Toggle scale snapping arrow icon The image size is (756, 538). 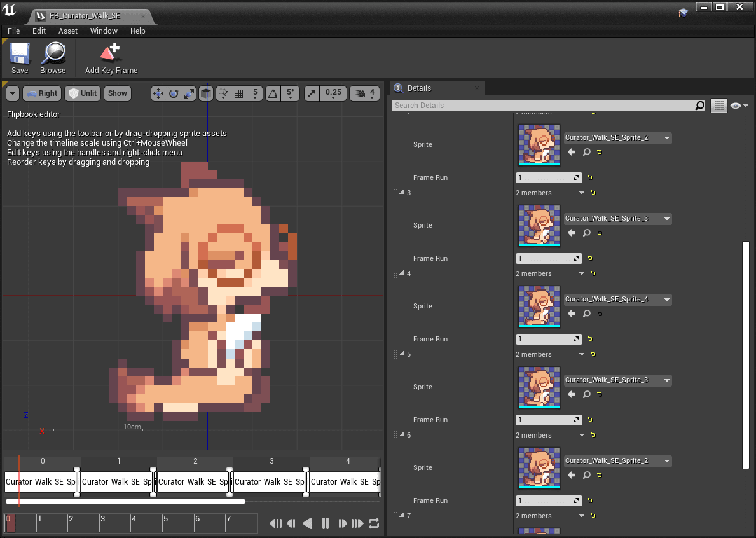click(312, 93)
